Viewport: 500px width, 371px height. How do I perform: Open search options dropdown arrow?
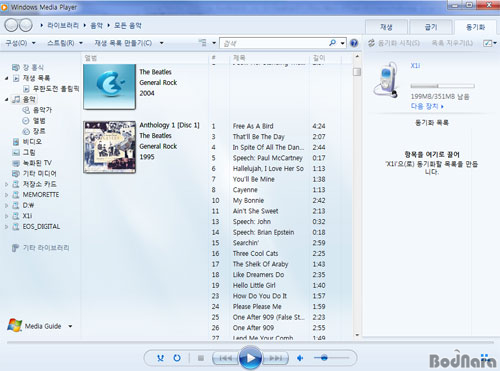[342, 43]
